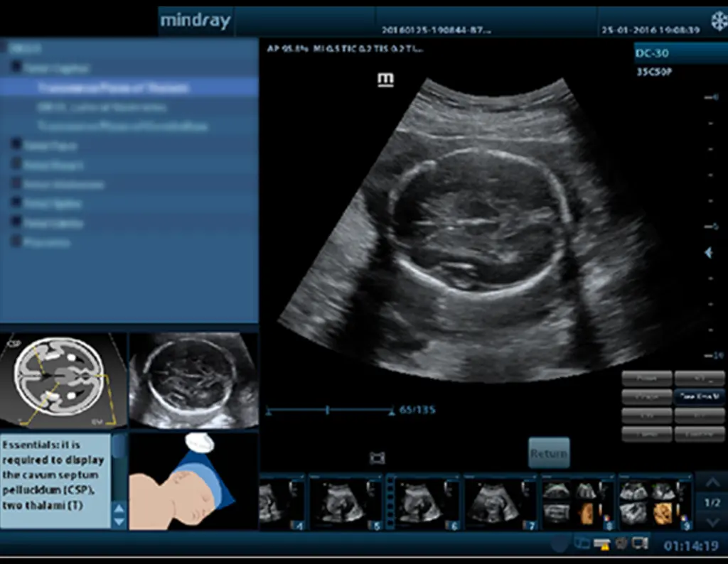Screen dimensions: 728x564
Task: Click the depth marker arrow on scale
Action: point(708,253)
